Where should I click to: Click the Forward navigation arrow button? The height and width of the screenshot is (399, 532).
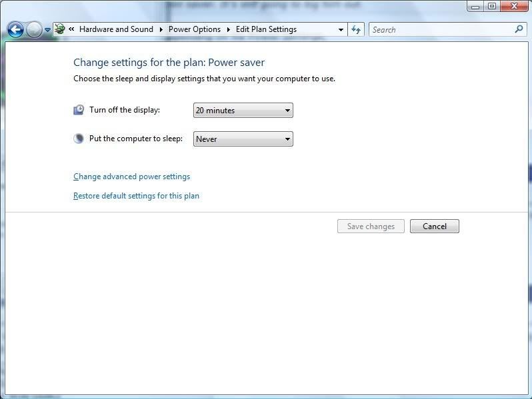coord(34,30)
